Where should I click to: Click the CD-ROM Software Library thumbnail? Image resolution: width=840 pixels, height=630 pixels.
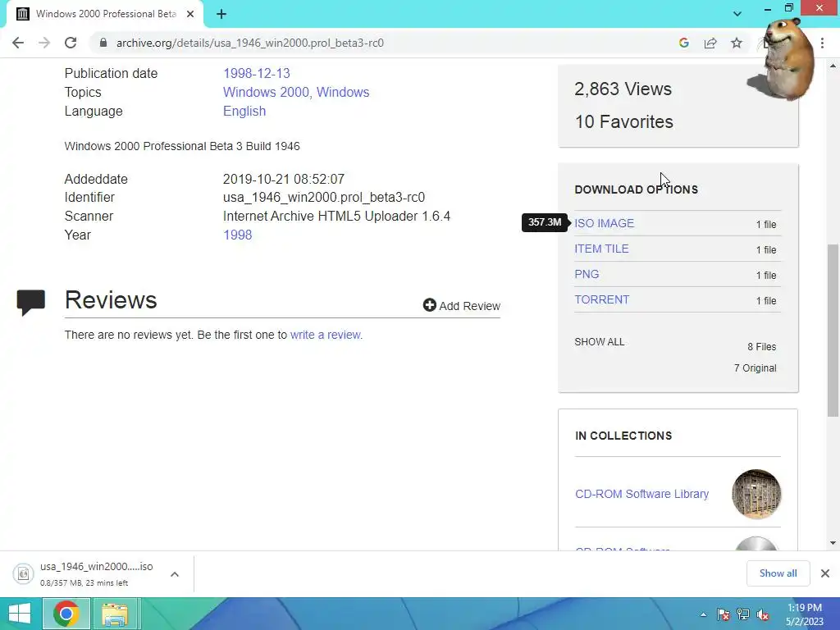coord(756,494)
